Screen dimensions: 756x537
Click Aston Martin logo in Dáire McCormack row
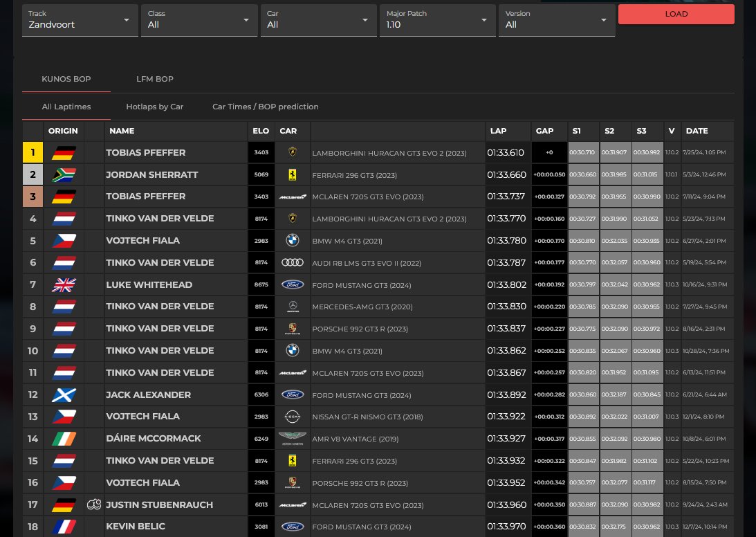(x=292, y=438)
